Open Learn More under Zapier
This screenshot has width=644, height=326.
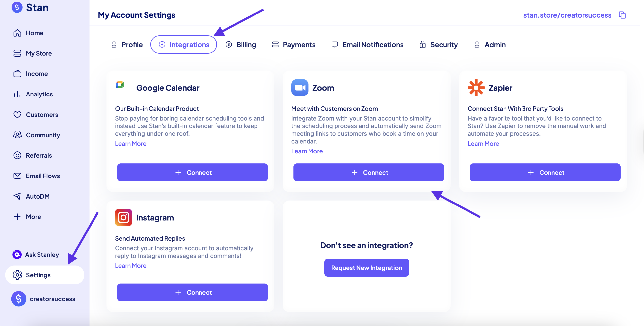pos(483,144)
